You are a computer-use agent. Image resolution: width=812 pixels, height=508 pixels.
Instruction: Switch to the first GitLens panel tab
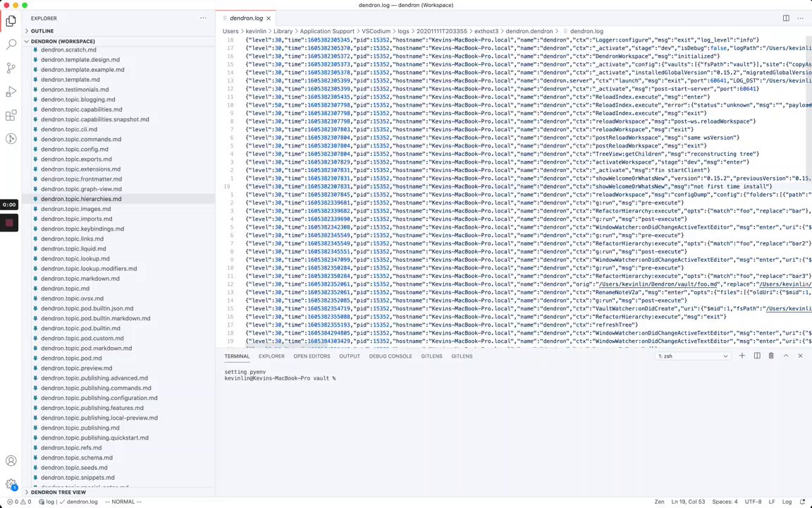(431, 356)
